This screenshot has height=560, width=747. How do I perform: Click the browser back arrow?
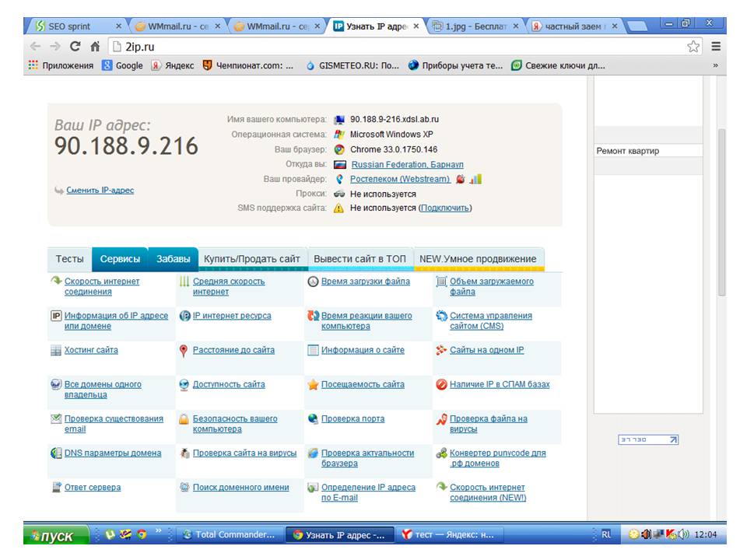35,46
